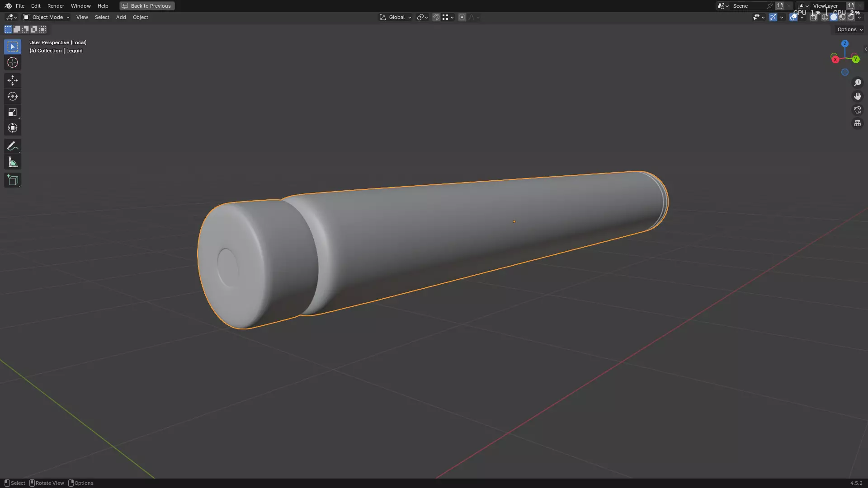868x488 pixels.
Task: Activate the Measure tool
Action: (12, 163)
